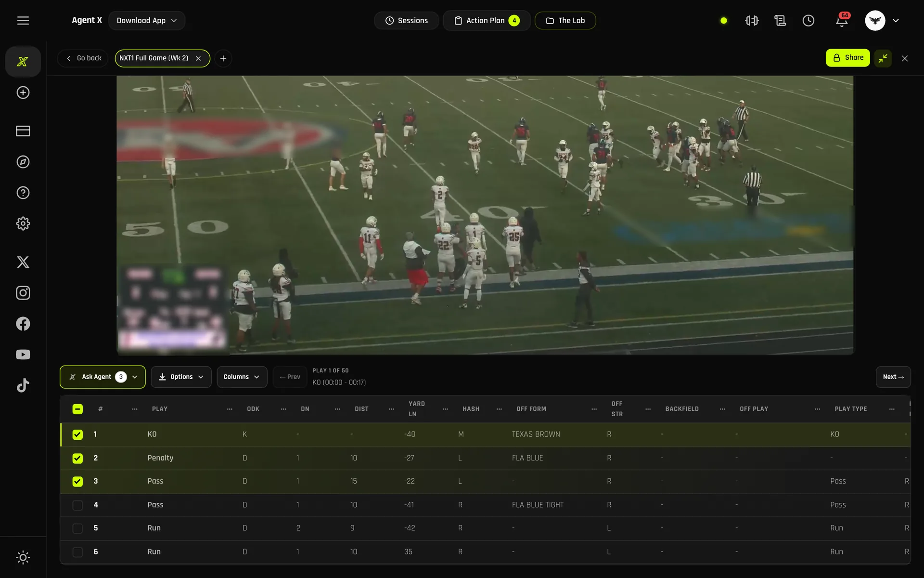
Task: Open the X (Twitter) sidebar icon
Action: [x=23, y=262]
